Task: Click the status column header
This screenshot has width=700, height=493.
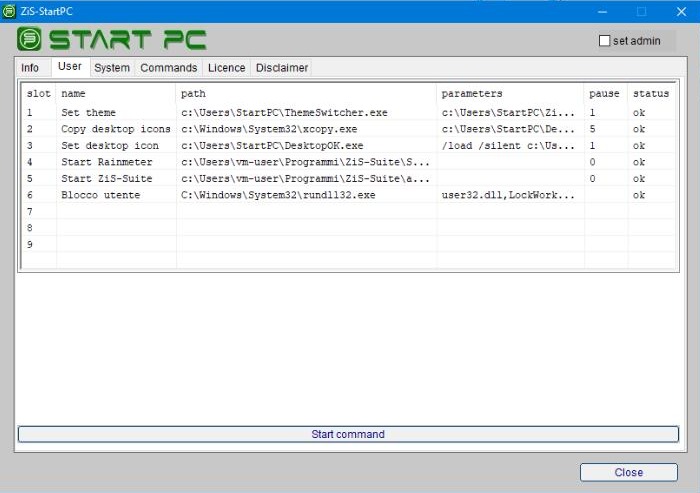Action: pyautogui.click(x=651, y=93)
